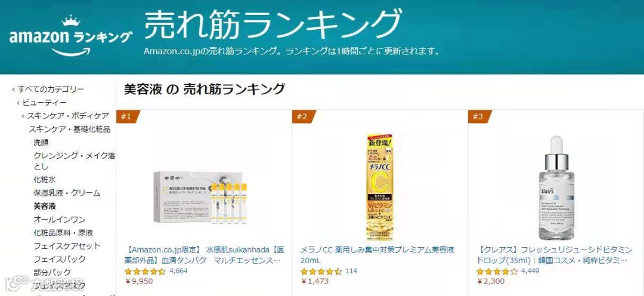View 4,664 reviews for first product
Viewport: 644px width, 296px height.
[x=178, y=271]
